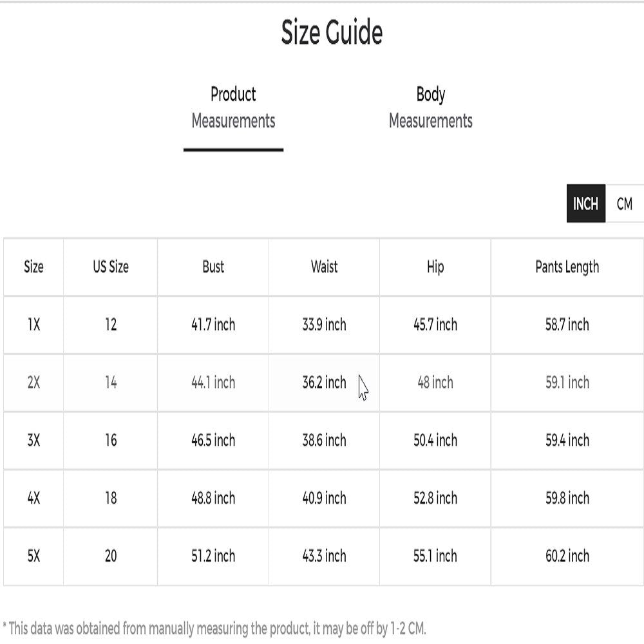This screenshot has height=644, width=644.
Task: Click the Bust column header
Action: click(x=213, y=267)
